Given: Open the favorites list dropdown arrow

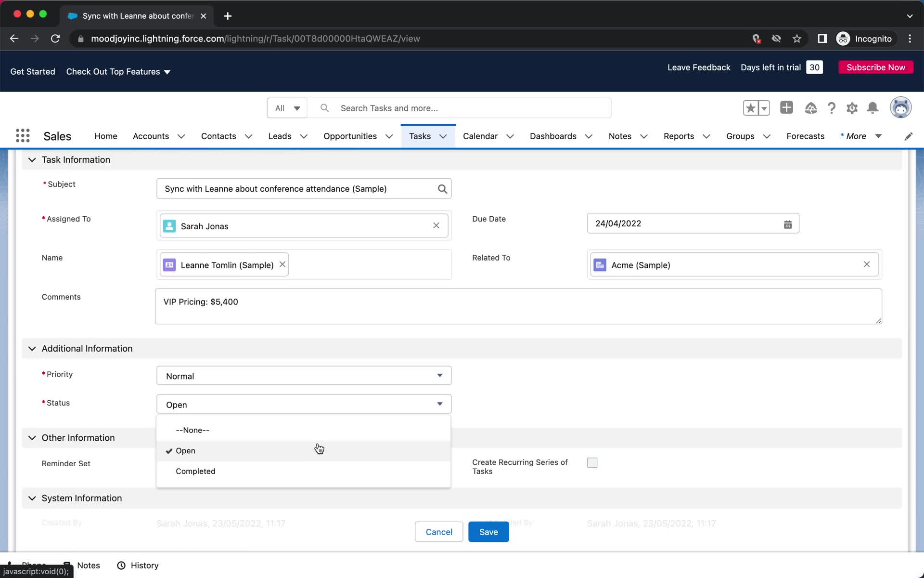Looking at the screenshot, I should coord(764,108).
